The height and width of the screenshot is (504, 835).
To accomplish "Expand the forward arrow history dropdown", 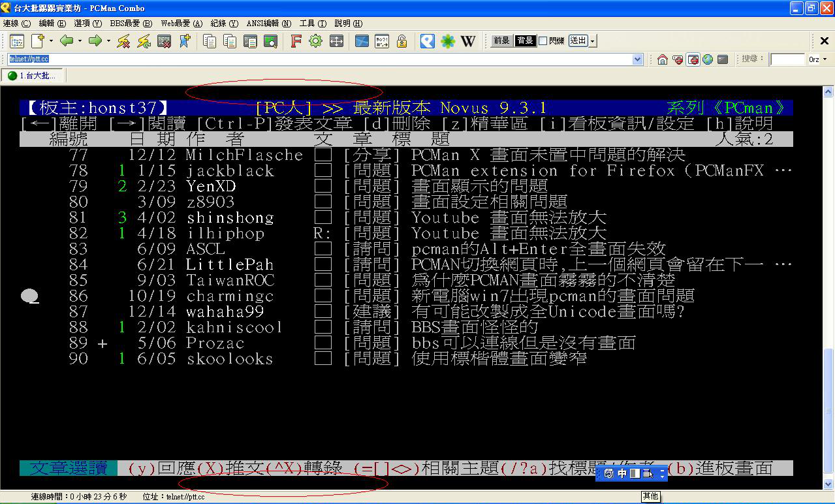I will click(x=108, y=41).
